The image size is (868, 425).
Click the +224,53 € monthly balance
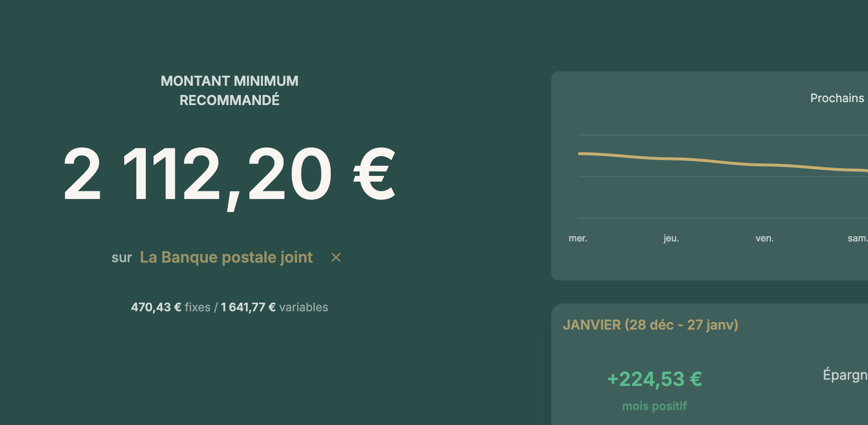[x=655, y=379]
